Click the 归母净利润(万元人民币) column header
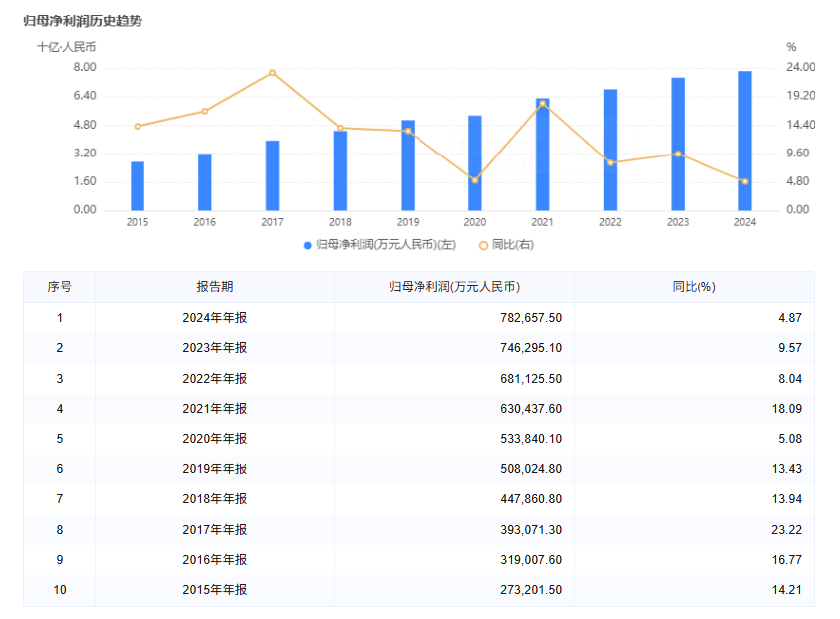The width and height of the screenshot is (840, 619). 454,287
